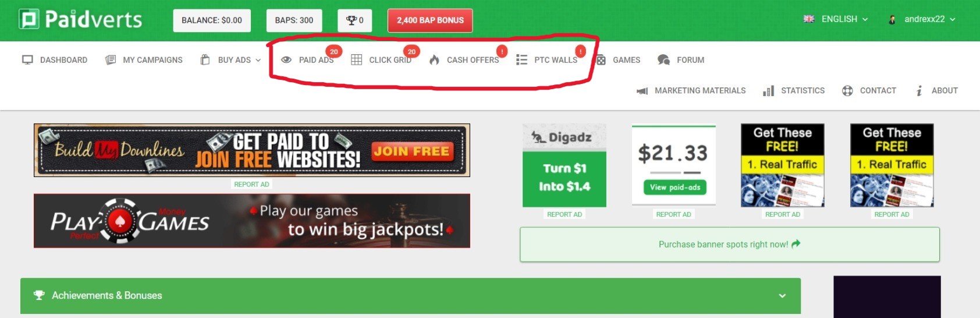Click the PTC Walls list icon
The height and width of the screenshot is (318, 980).
click(521, 60)
